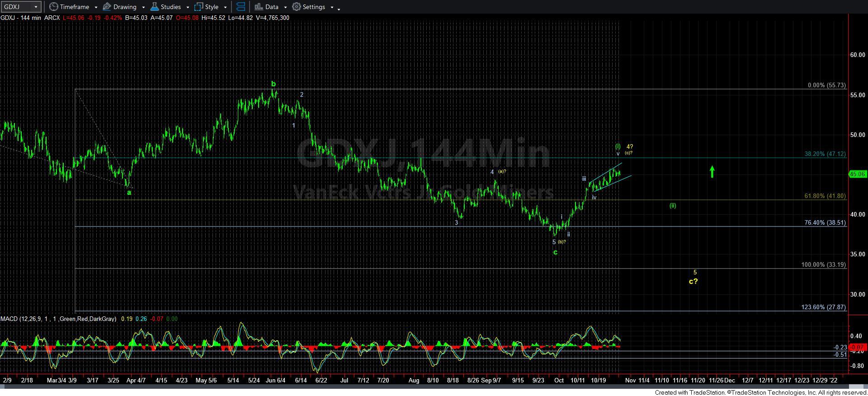Click the Data bar-chart icon

click(259, 7)
